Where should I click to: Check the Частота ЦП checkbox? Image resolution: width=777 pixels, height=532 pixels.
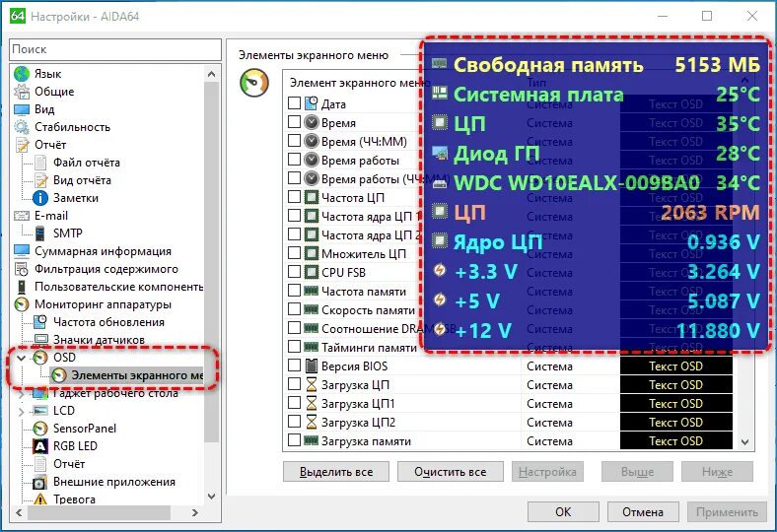(x=295, y=197)
